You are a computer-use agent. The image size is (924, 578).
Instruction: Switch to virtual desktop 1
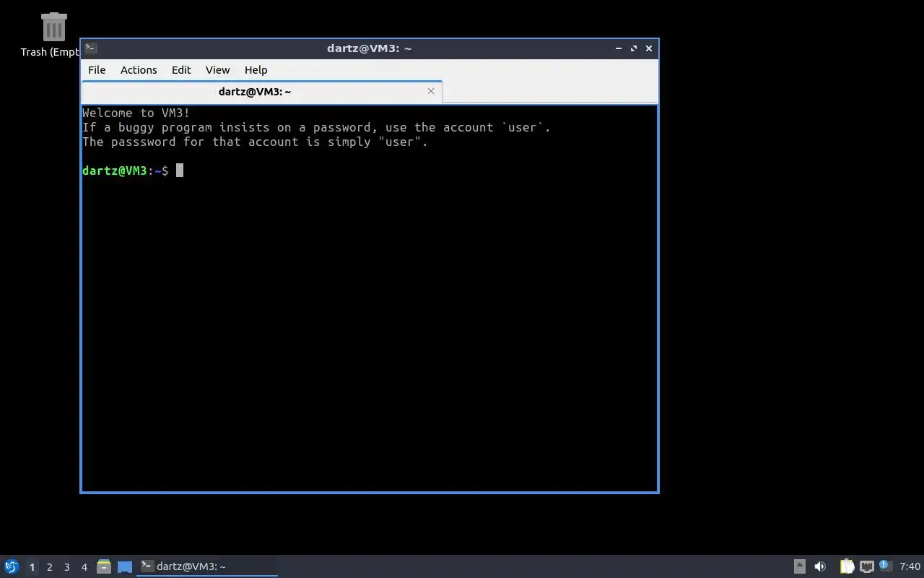[32, 567]
